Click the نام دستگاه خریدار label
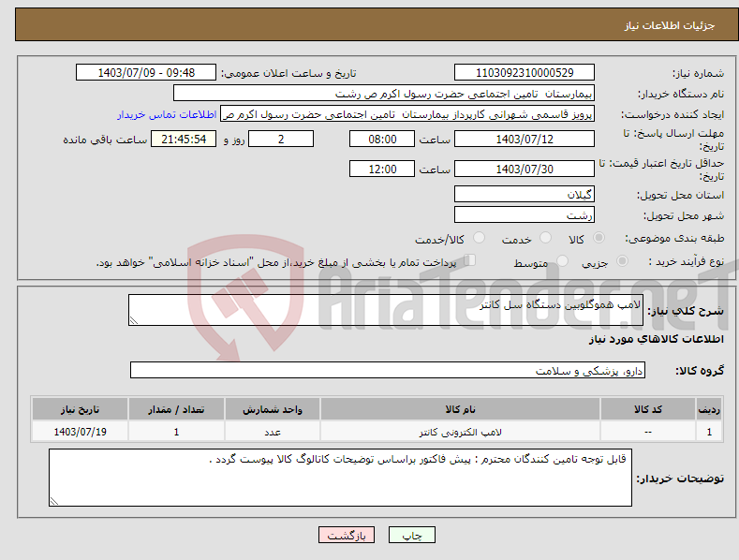Image resolution: width=739 pixels, height=560 pixels. pyautogui.click(x=681, y=94)
